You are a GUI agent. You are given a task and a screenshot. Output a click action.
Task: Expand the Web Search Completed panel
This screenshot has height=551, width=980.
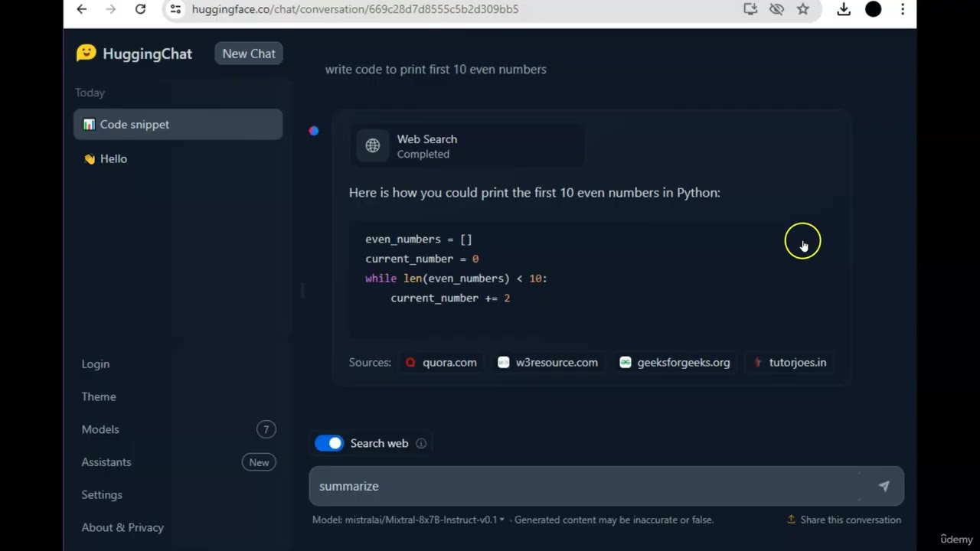tap(467, 146)
